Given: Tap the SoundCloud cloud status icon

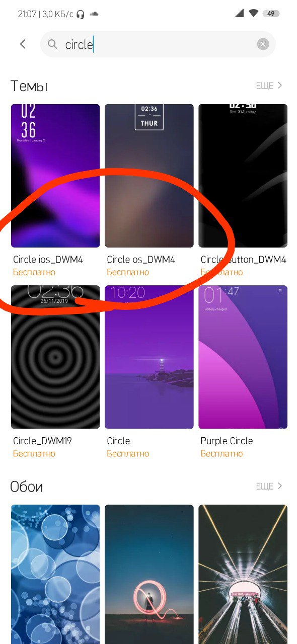Looking at the screenshot, I should click(x=94, y=14).
